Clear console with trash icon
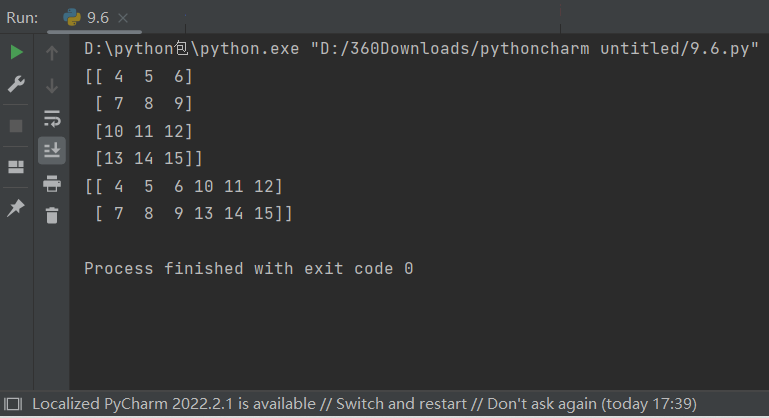 click(x=52, y=215)
